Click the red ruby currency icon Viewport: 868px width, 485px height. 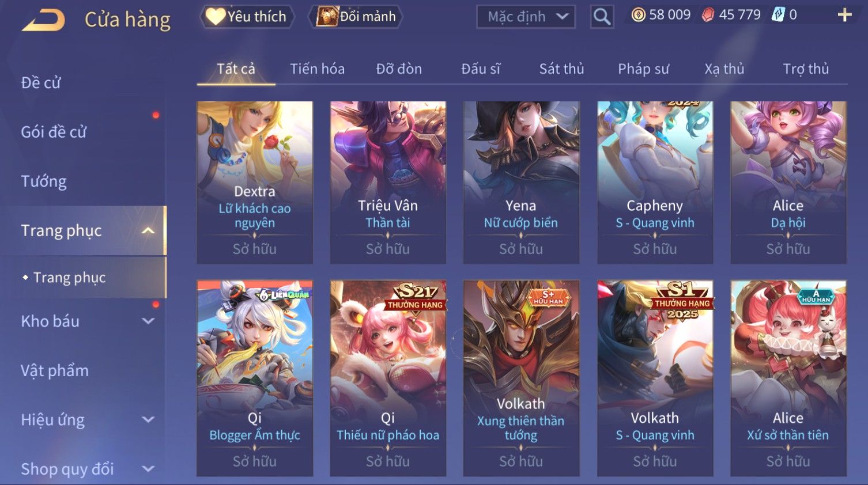click(708, 15)
